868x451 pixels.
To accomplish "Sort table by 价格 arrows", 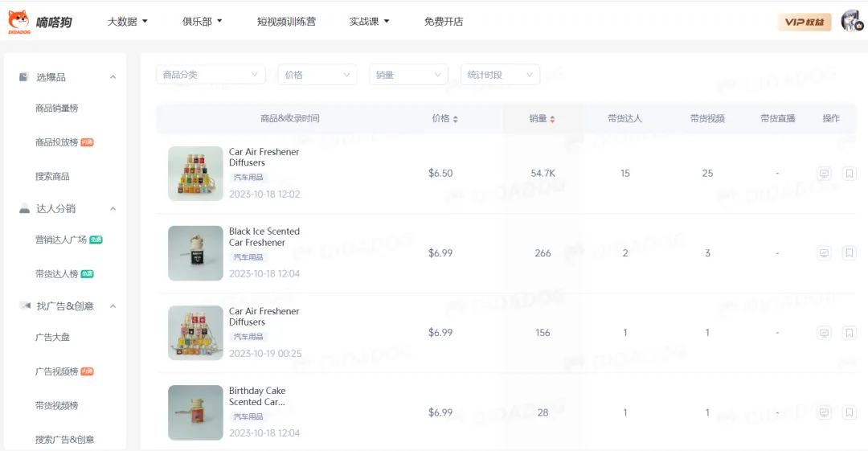I will [x=455, y=118].
